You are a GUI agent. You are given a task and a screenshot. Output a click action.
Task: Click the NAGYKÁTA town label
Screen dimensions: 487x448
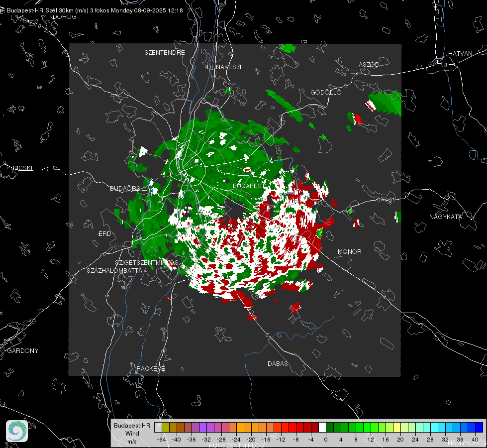[446, 217]
